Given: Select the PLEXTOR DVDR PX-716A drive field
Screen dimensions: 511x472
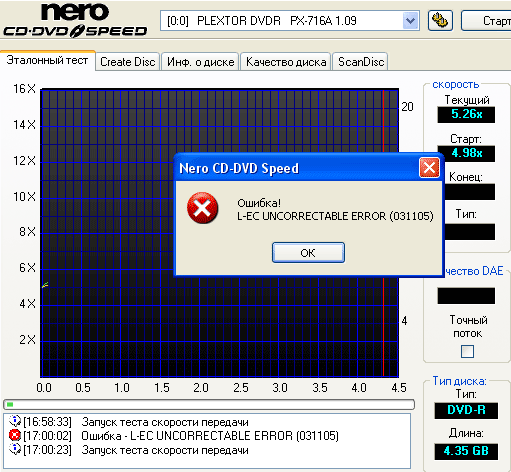Looking at the screenshot, I should click(x=289, y=21).
